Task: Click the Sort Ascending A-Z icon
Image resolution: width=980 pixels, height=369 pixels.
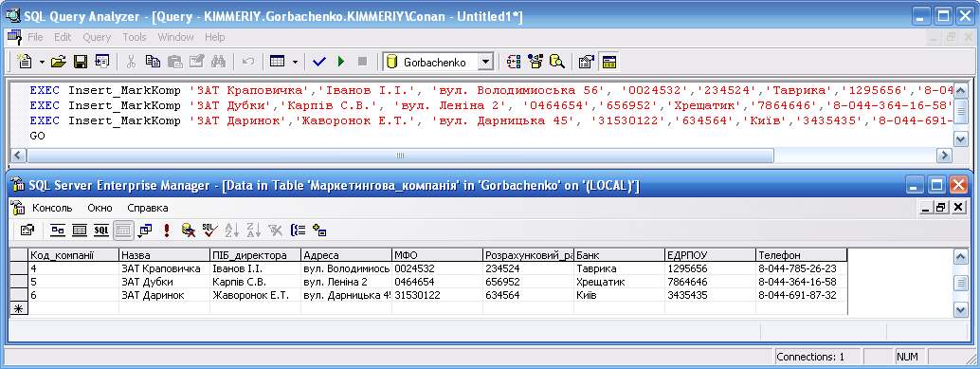Action: point(231,231)
